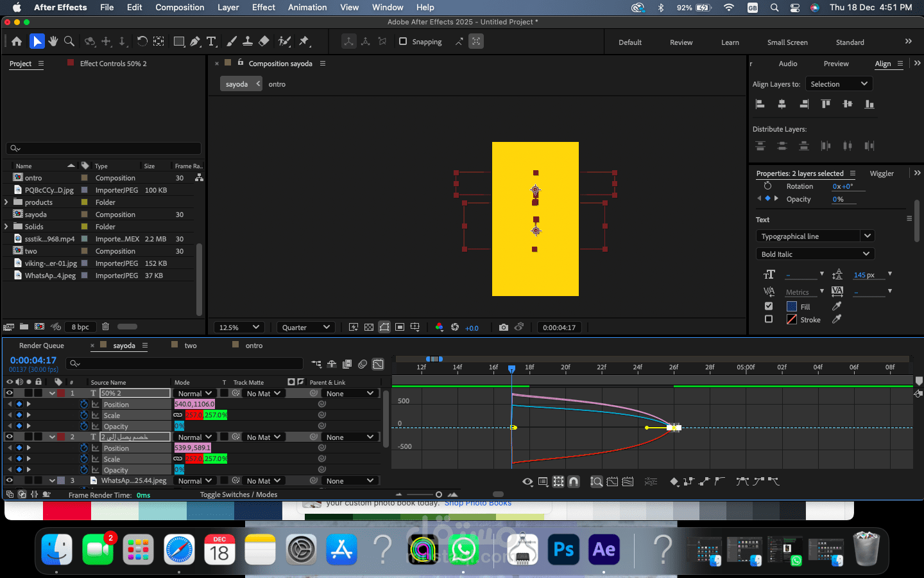Viewport: 924px width, 578px height.
Task: Switch to the two timeline tab
Action: (x=191, y=346)
